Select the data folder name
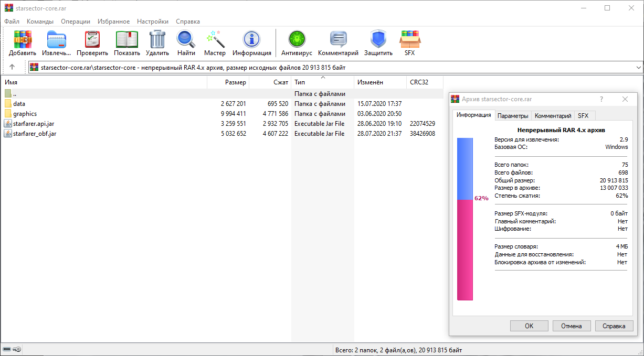The height and width of the screenshot is (356, 644). [19, 104]
